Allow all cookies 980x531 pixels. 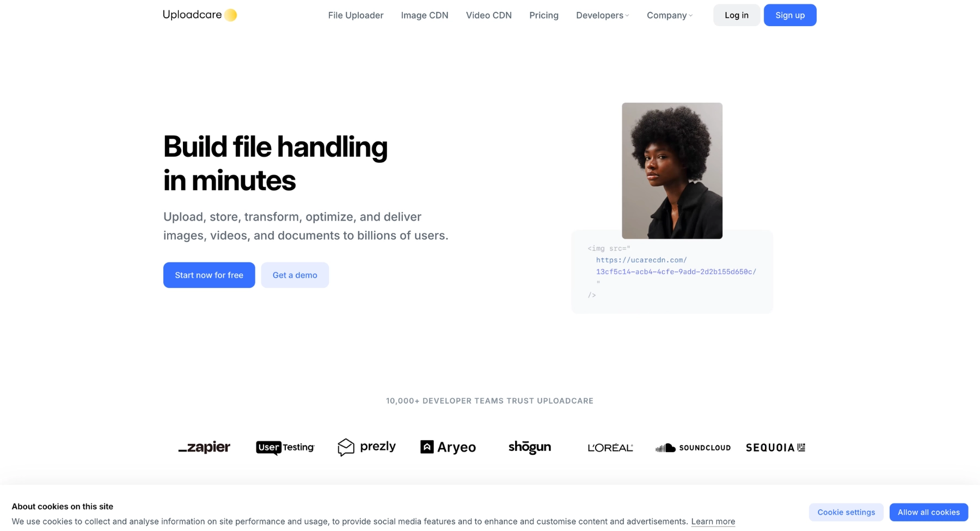(x=929, y=512)
